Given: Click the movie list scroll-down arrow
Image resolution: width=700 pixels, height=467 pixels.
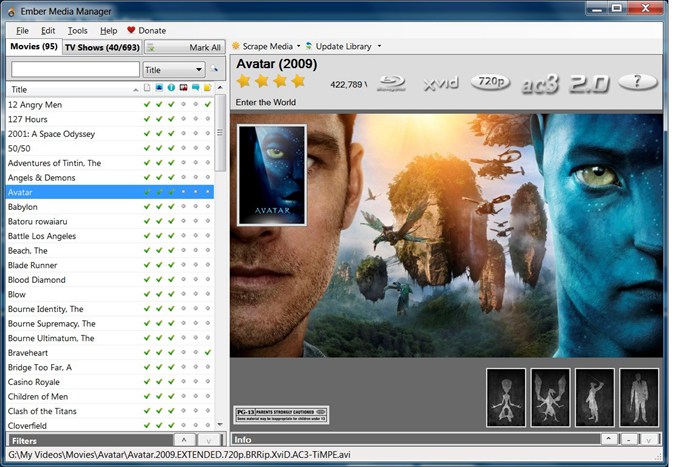Looking at the screenshot, I should pyautogui.click(x=220, y=425).
